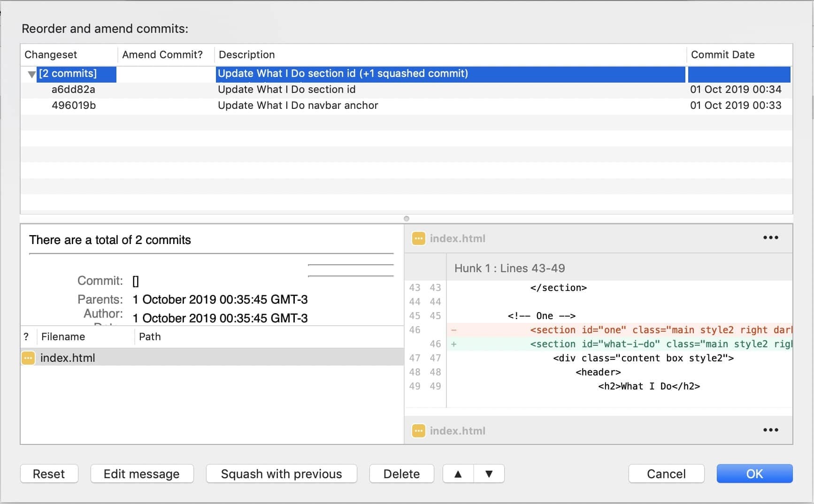Click the div class="content box style2" line

coord(643,358)
